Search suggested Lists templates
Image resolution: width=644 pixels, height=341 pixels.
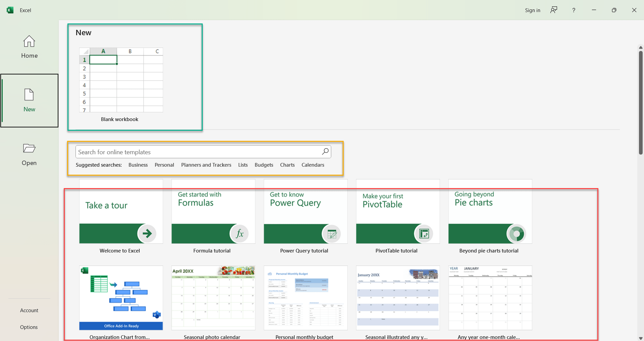pyautogui.click(x=243, y=165)
